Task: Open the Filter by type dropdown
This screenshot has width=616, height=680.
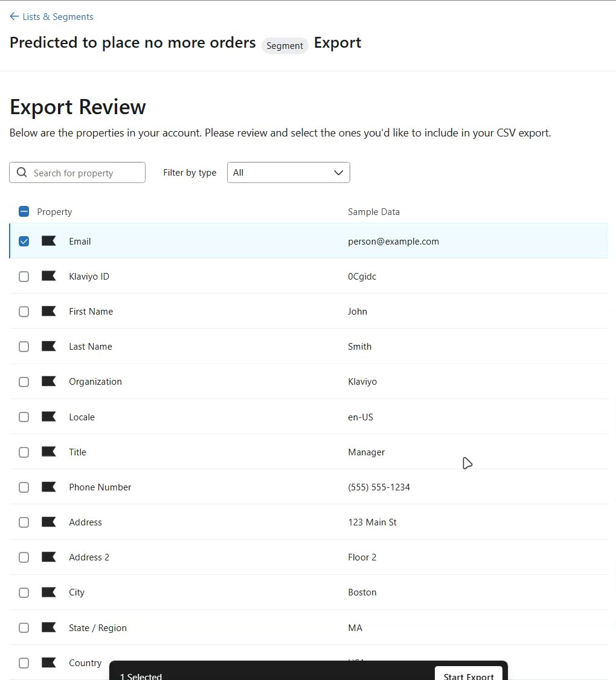Action: point(289,173)
